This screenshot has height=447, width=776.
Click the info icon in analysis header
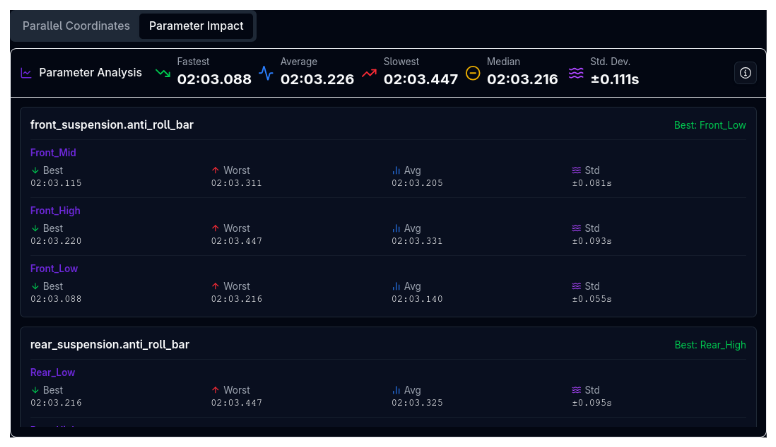tap(745, 73)
